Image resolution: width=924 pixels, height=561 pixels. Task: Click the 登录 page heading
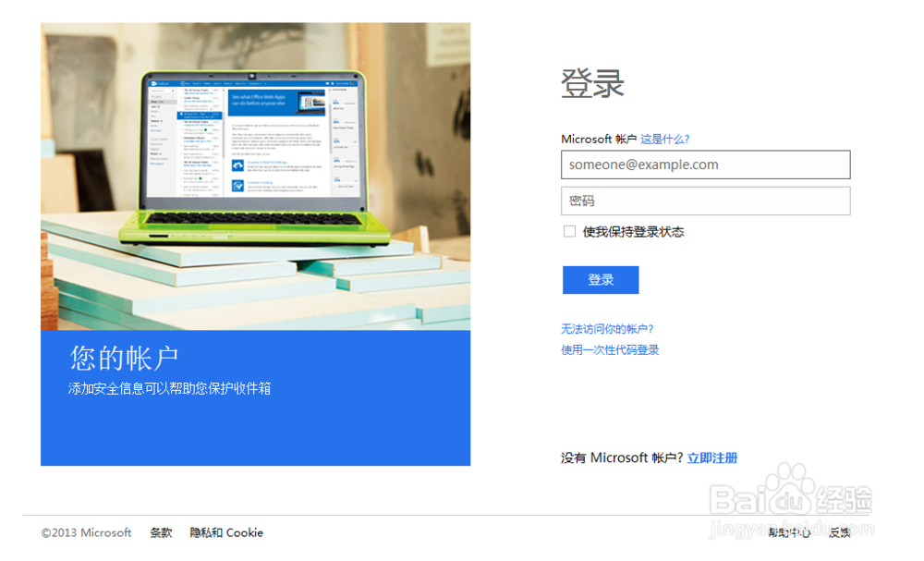591,83
